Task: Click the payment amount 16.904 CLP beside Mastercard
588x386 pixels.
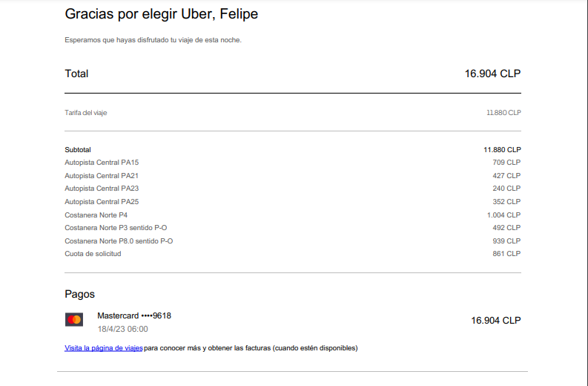Action: coord(495,321)
